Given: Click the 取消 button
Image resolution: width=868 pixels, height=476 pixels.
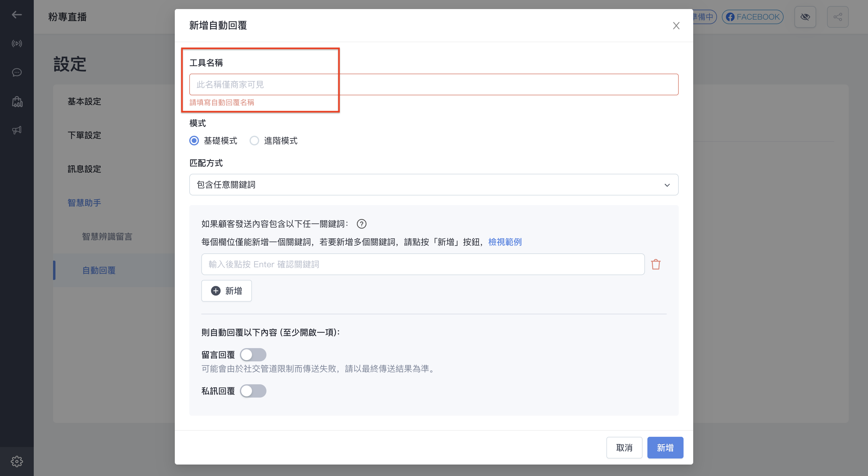Looking at the screenshot, I should point(624,448).
